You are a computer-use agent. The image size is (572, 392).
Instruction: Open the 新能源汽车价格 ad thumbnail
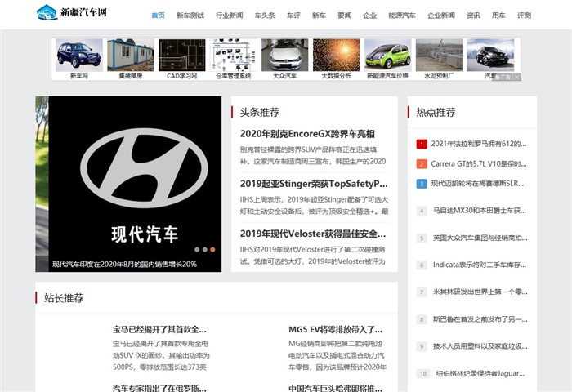[x=388, y=55]
